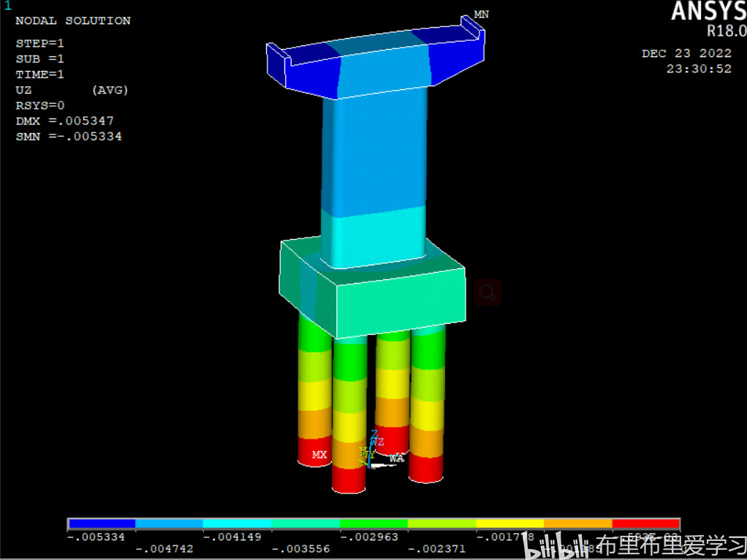Click the DMX =.005347 value line
The height and width of the screenshot is (560, 747).
point(65,121)
